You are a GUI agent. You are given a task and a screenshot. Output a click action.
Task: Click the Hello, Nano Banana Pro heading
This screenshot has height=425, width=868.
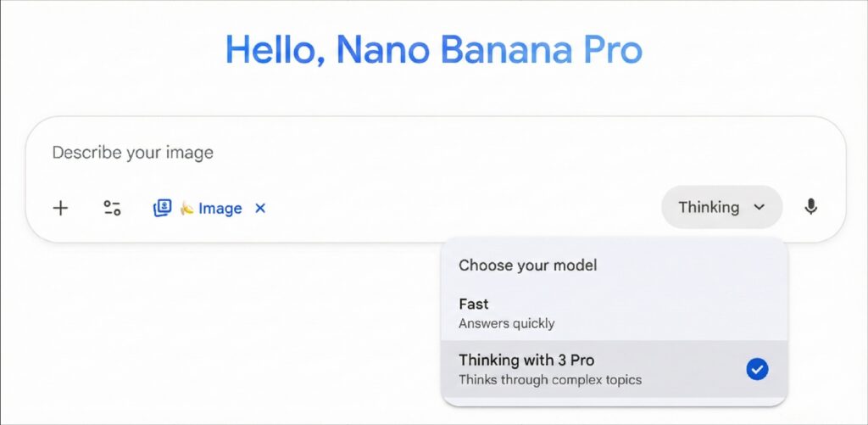click(433, 50)
